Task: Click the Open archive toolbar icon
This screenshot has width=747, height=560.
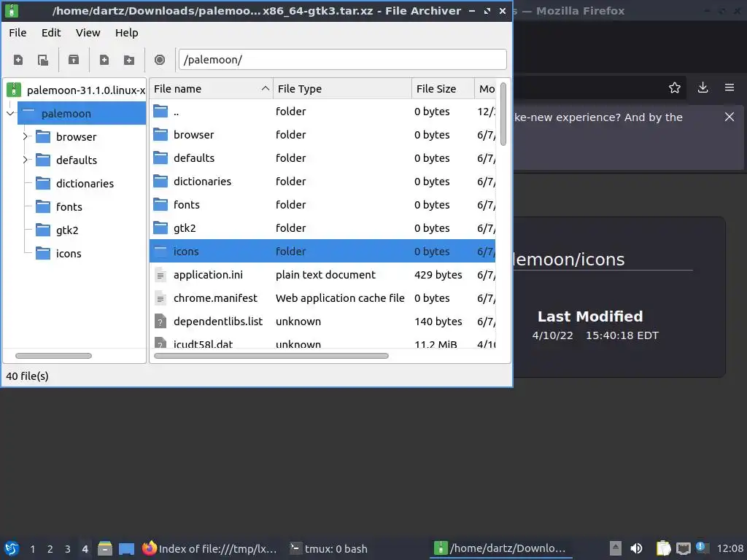Action: [43, 60]
